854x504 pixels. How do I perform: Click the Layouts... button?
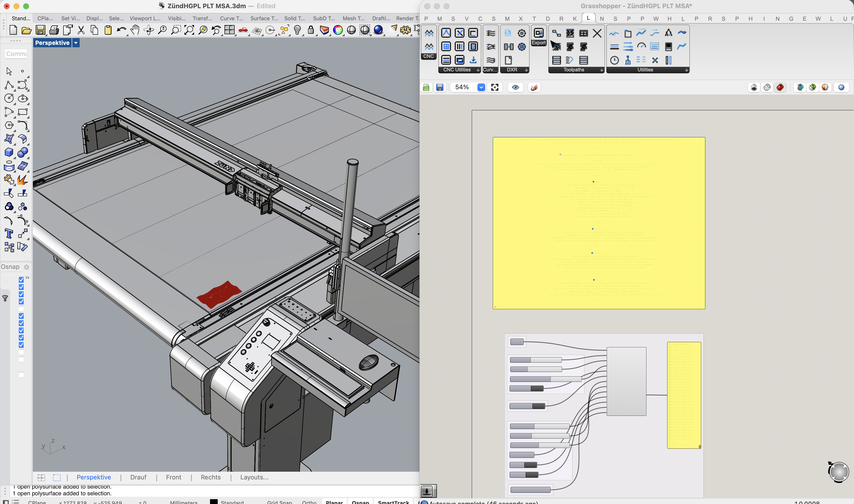(x=254, y=477)
